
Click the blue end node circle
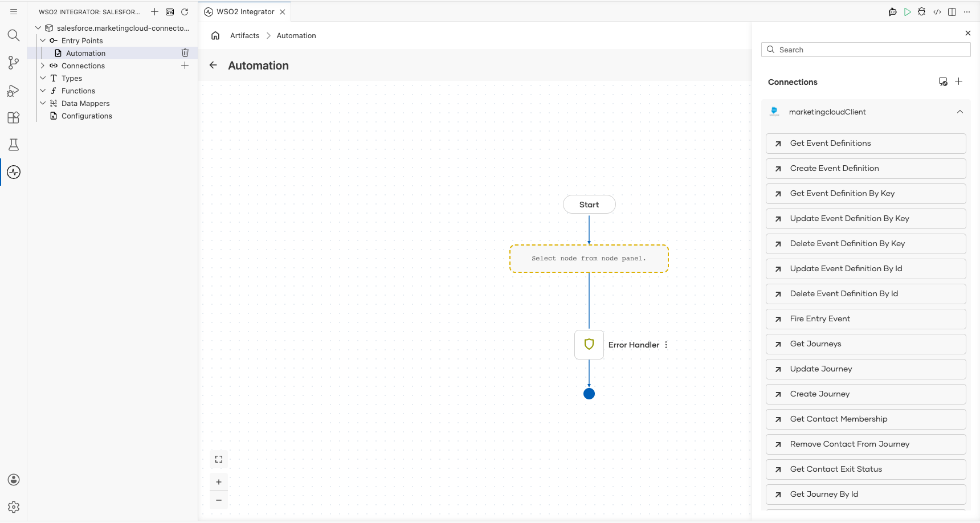coord(589,394)
